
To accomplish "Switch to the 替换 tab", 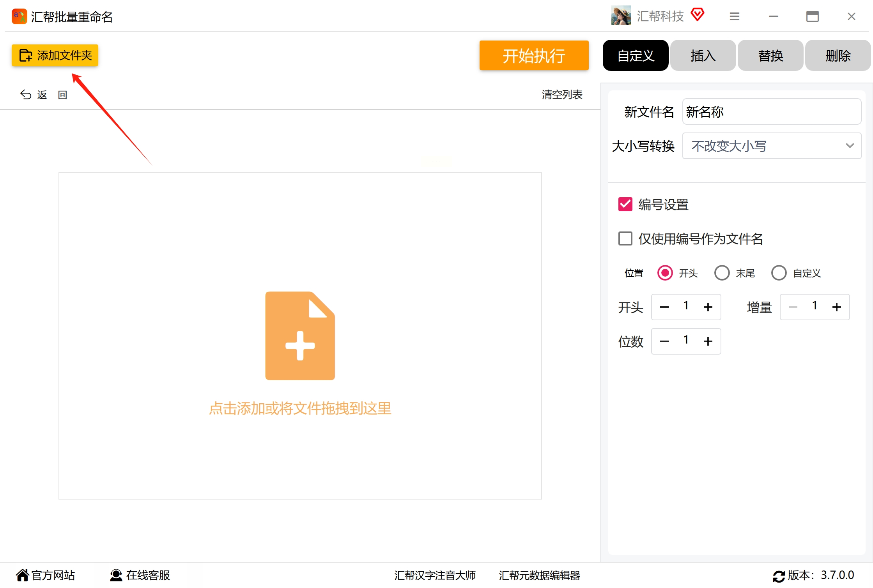I will 770,55.
